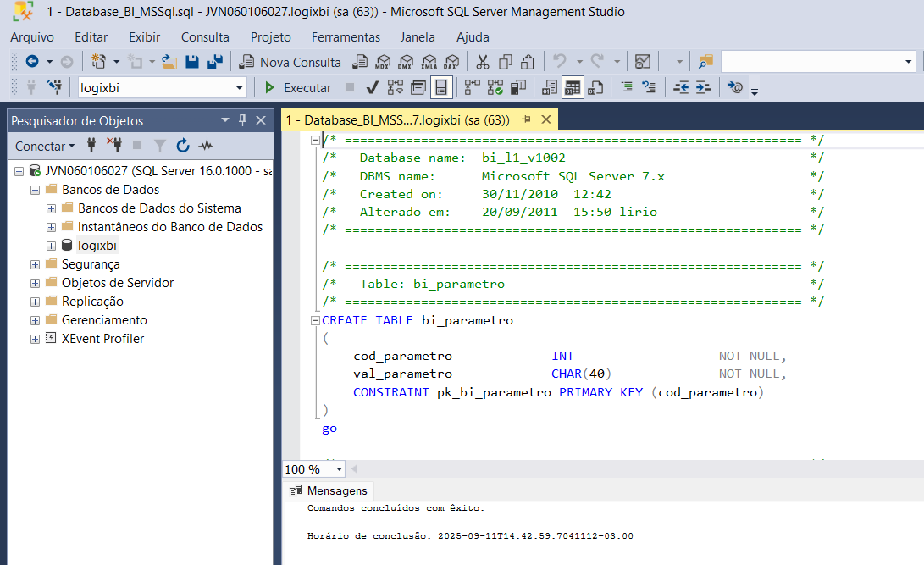This screenshot has width=924, height=565.
Task: Toggle auto-hide pin of Pesquisador de Objetos
Action: coord(242,120)
